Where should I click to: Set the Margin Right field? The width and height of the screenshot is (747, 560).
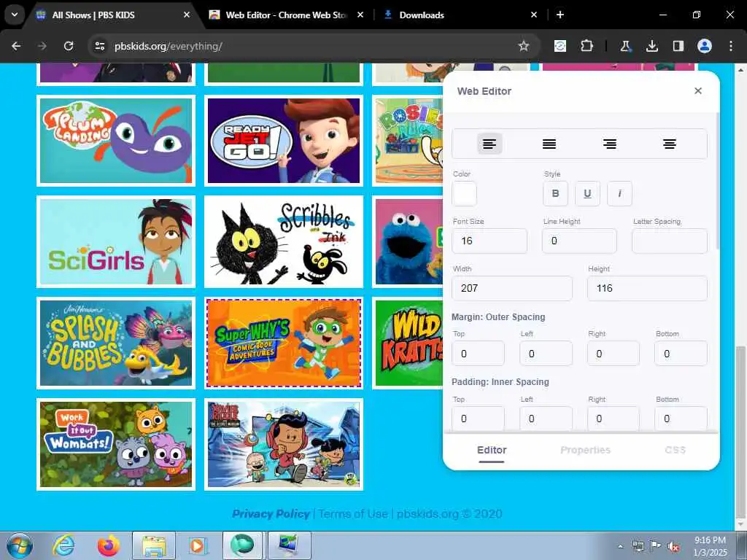click(x=613, y=354)
